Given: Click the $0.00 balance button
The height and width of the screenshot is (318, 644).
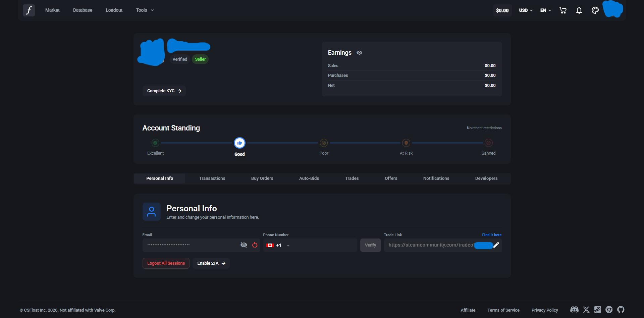Looking at the screenshot, I should pos(502,10).
